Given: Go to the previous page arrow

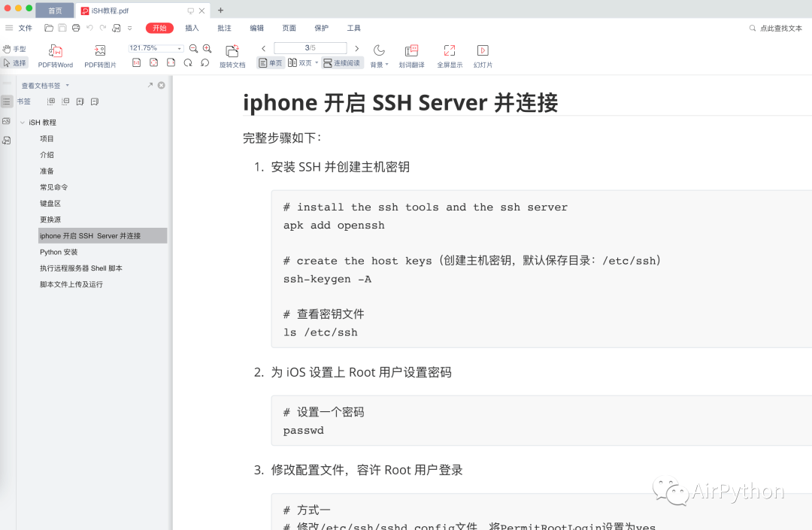Looking at the screenshot, I should tap(264, 48).
